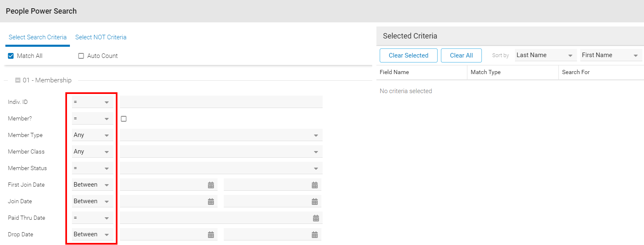Switch to Select NOT Criteria tab
Screen dimensions: 644x245
pos(101,37)
